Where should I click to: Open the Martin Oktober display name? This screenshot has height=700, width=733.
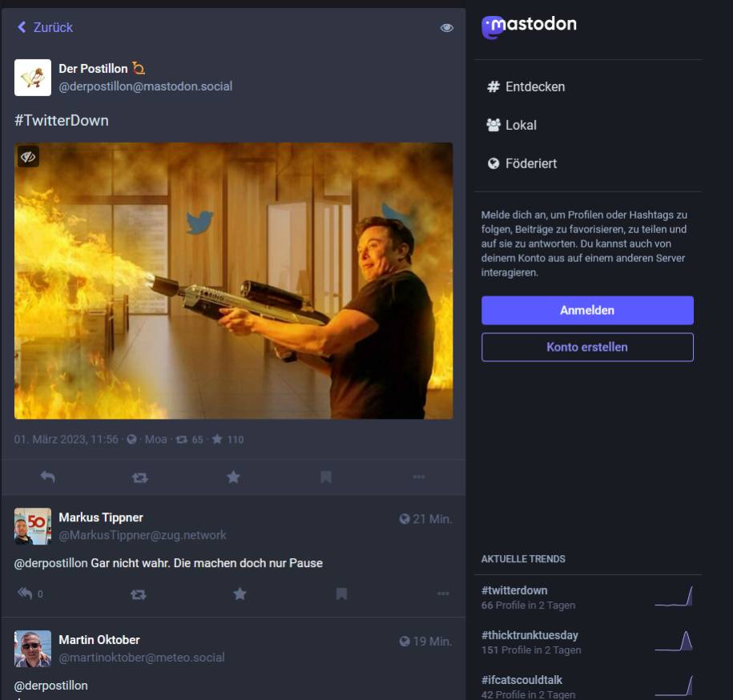point(99,640)
